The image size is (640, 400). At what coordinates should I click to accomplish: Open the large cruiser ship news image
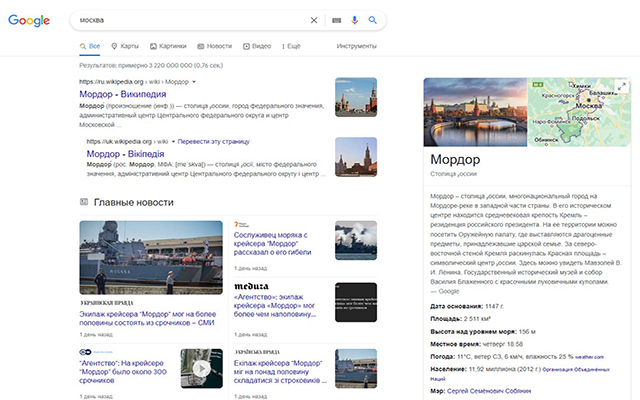151,258
